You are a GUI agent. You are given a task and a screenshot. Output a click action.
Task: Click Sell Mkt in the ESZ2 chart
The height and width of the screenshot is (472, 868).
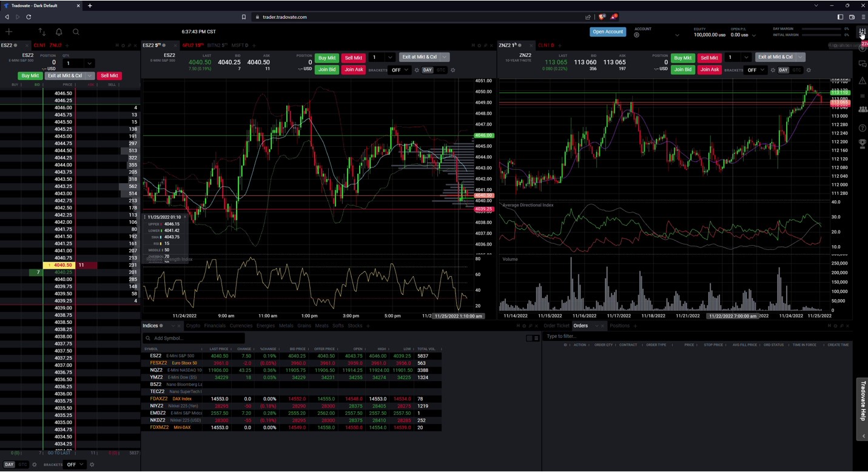tap(353, 58)
